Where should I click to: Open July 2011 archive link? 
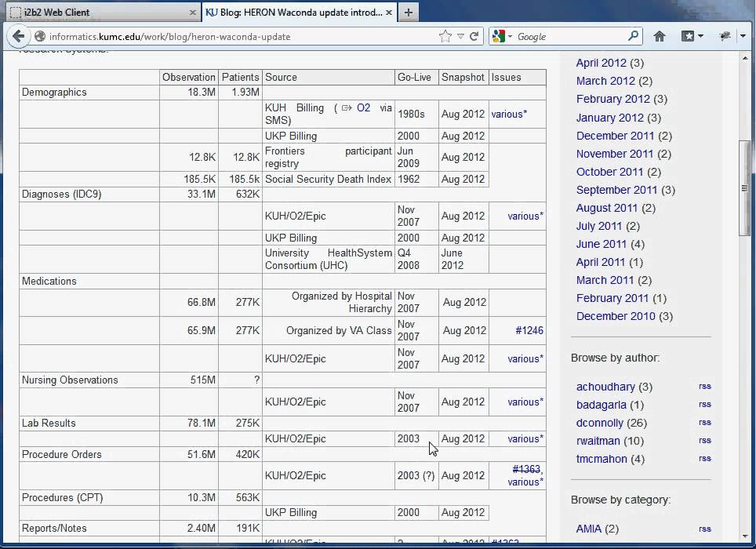[x=599, y=226]
